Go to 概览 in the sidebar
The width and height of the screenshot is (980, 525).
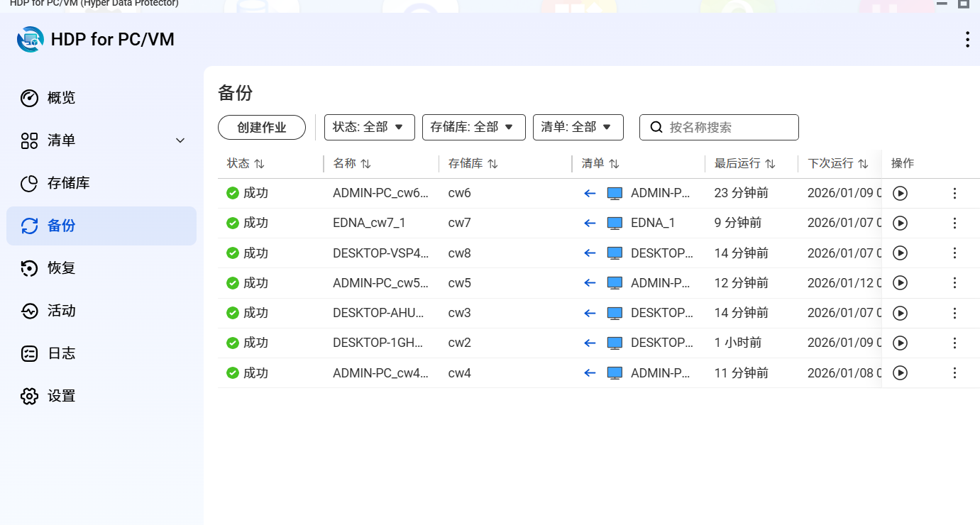61,98
